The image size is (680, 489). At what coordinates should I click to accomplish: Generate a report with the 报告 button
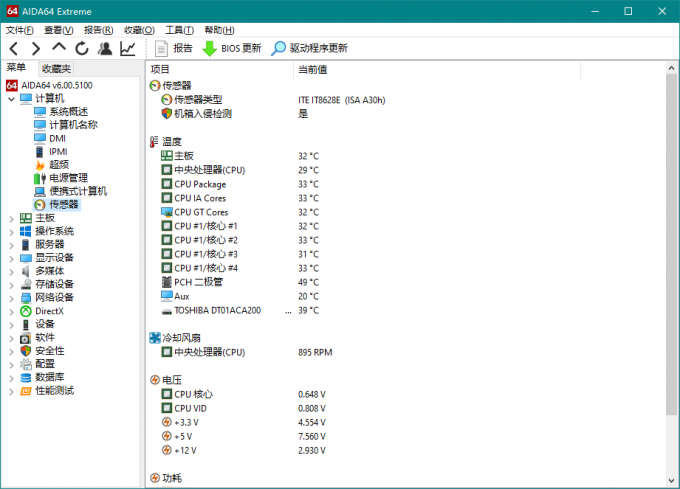point(173,49)
